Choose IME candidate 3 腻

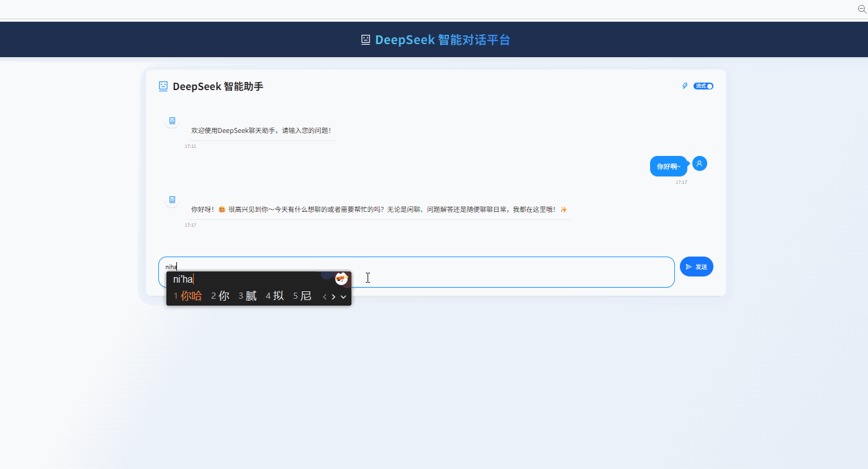click(248, 296)
